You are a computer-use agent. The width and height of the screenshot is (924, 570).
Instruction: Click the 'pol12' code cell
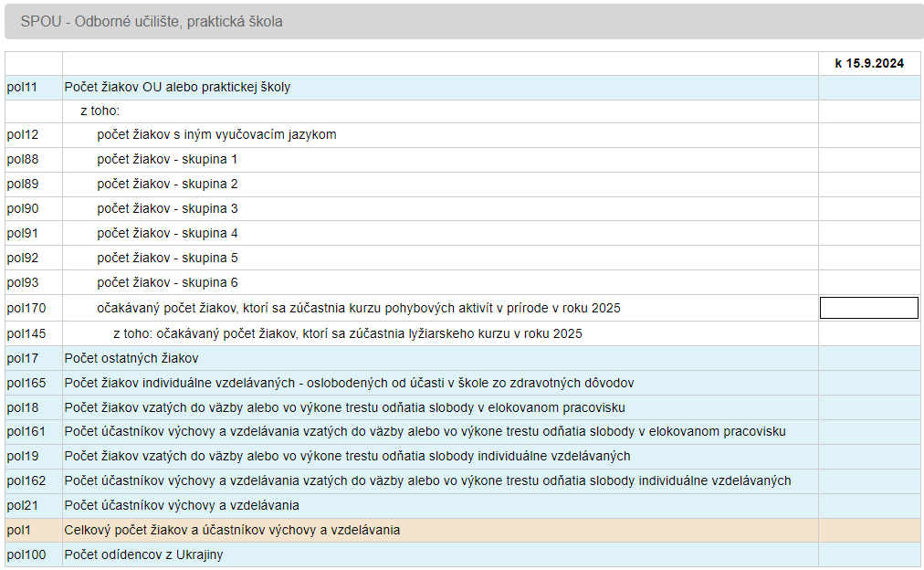coord(34,135)
